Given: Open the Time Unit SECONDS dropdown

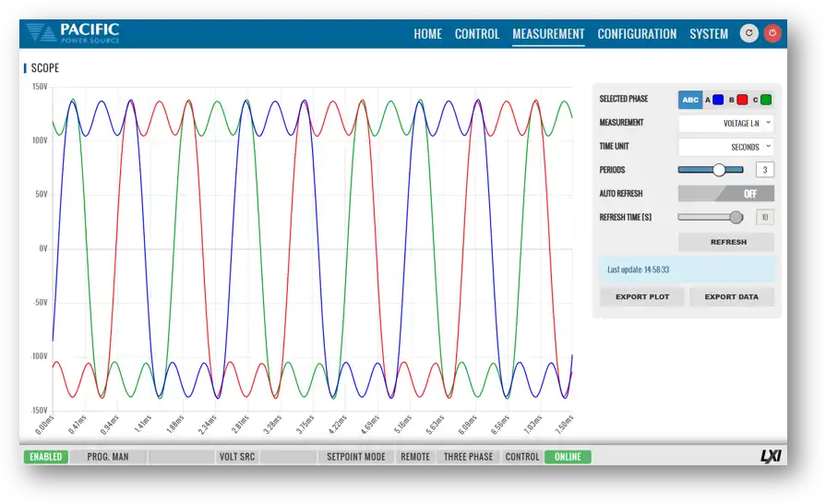Looking at the screenshot, I should click(x=725, y=147).
